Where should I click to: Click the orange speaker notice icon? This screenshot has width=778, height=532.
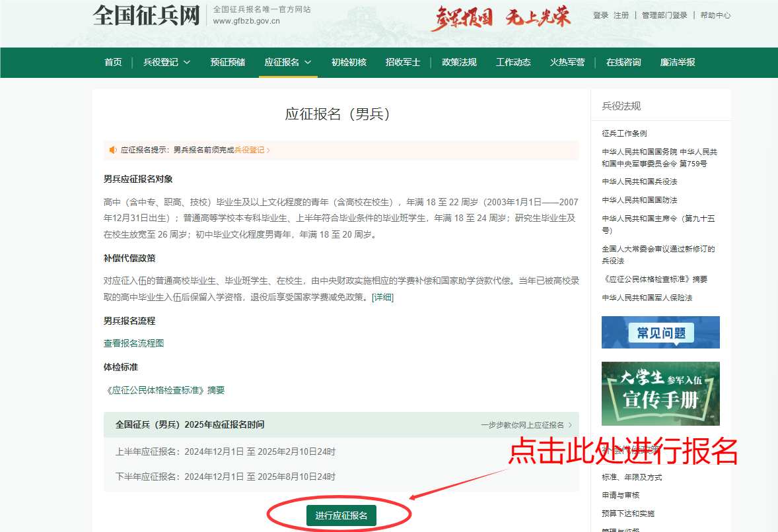pyautogui.click(x=113, y=150)
